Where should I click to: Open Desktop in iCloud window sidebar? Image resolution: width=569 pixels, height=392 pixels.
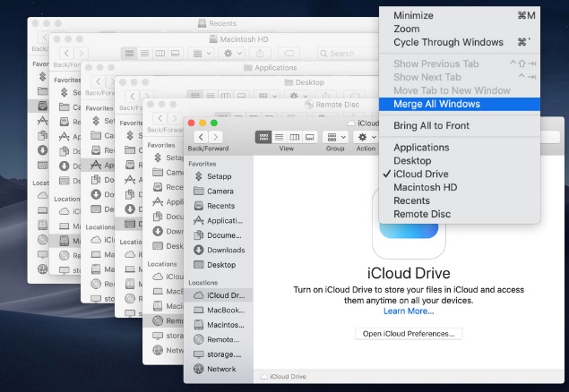pos(219,265)
